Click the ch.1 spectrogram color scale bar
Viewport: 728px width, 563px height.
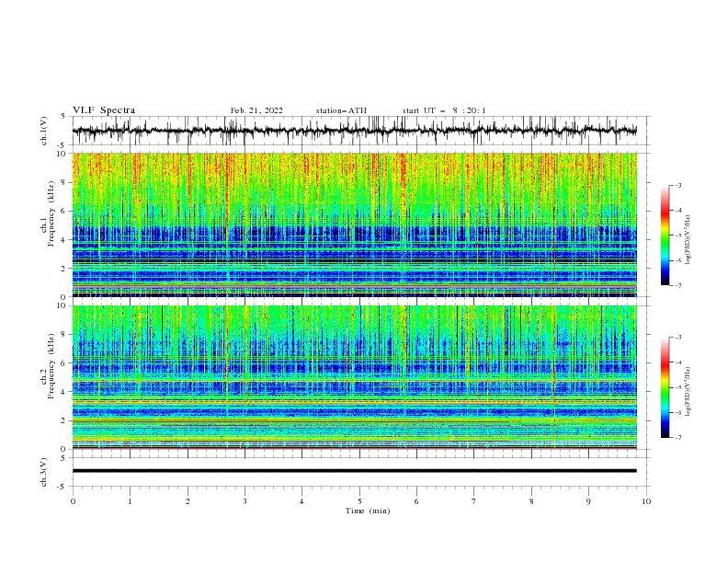point(665,236)
